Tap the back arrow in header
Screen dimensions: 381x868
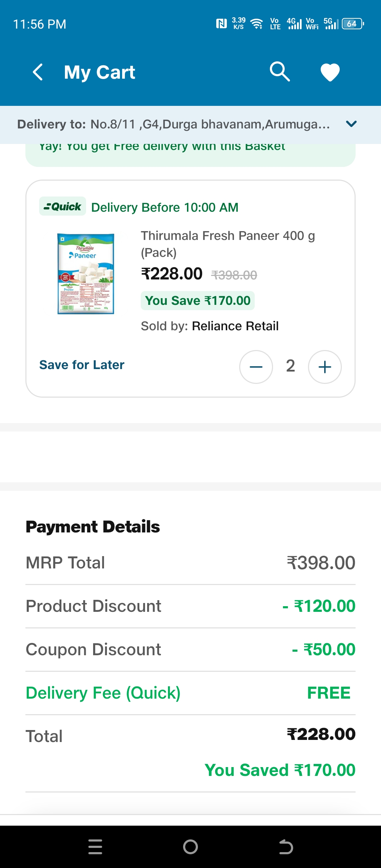(38, 72)
